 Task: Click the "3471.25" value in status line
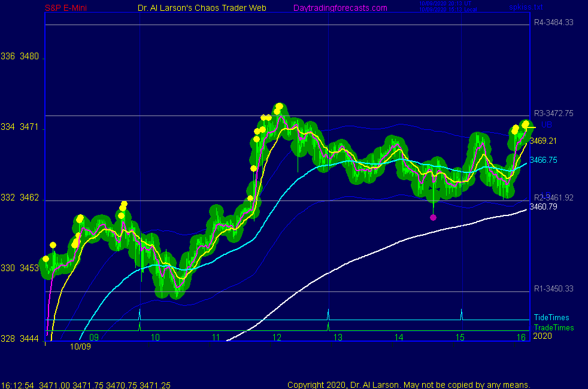pos(155,385)
